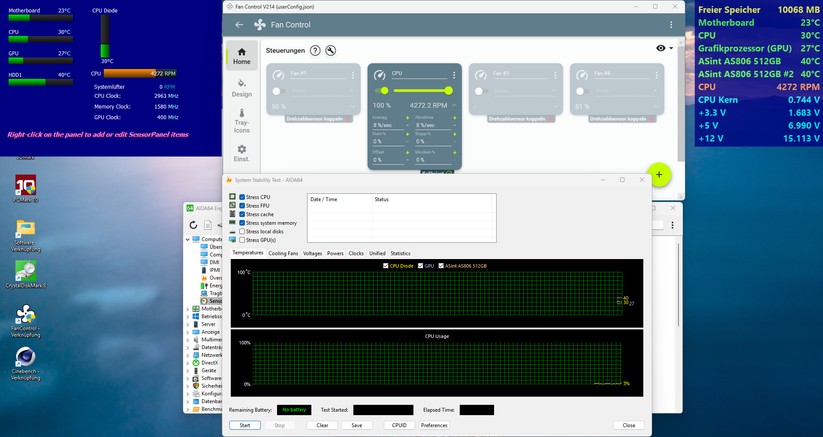Click the green plus add button
Screen dimensions: 823x437
(x=659, y=174)
